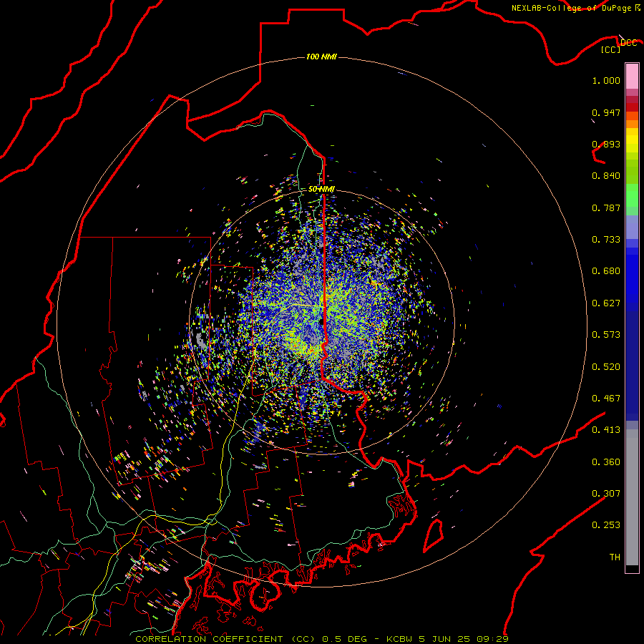Click the [CC] units label
644x644 pixels.
coord(611,49)
